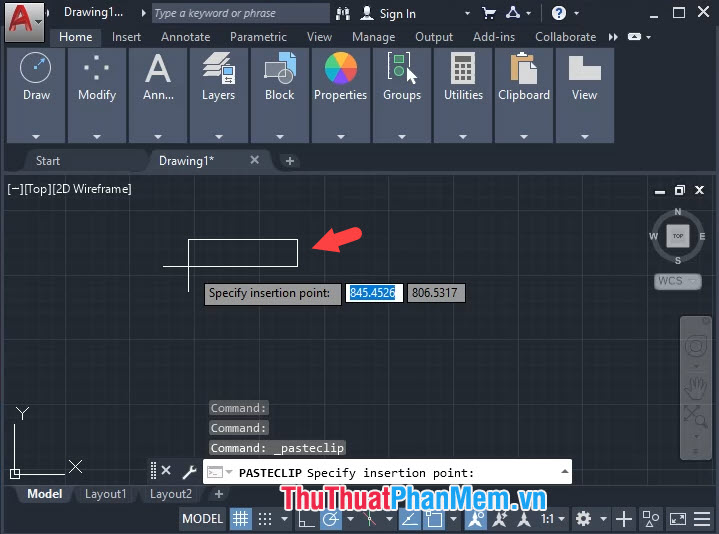Open the Autodesk App Store cart icon
The image size is (719, 534).
pyautogui.click(x=489, y=13)
